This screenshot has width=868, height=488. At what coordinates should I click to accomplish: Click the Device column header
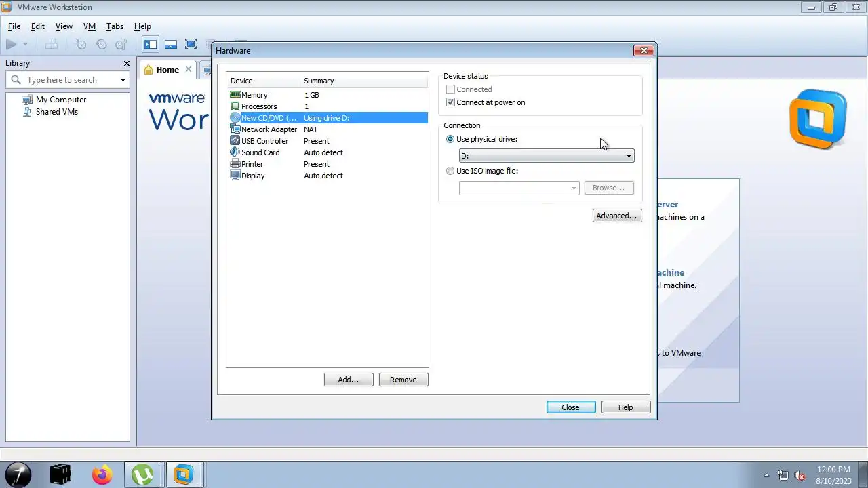coord(263,81)
